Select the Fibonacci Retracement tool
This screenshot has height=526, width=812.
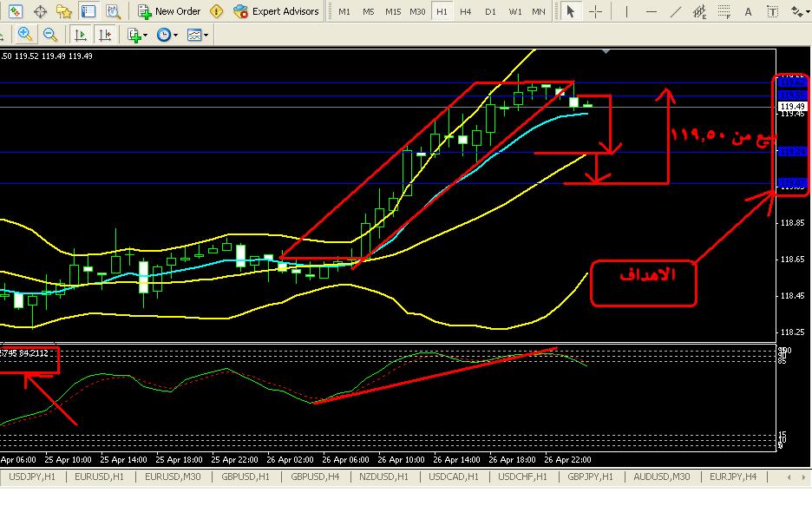pyautogui.click(x=724, y=11)
